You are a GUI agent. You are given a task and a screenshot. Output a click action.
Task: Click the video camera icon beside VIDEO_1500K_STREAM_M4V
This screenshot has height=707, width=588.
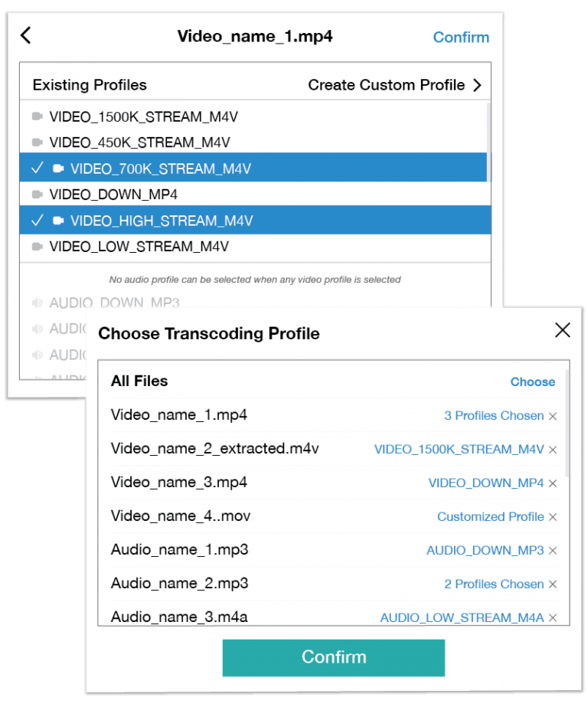tap(39, 116)
